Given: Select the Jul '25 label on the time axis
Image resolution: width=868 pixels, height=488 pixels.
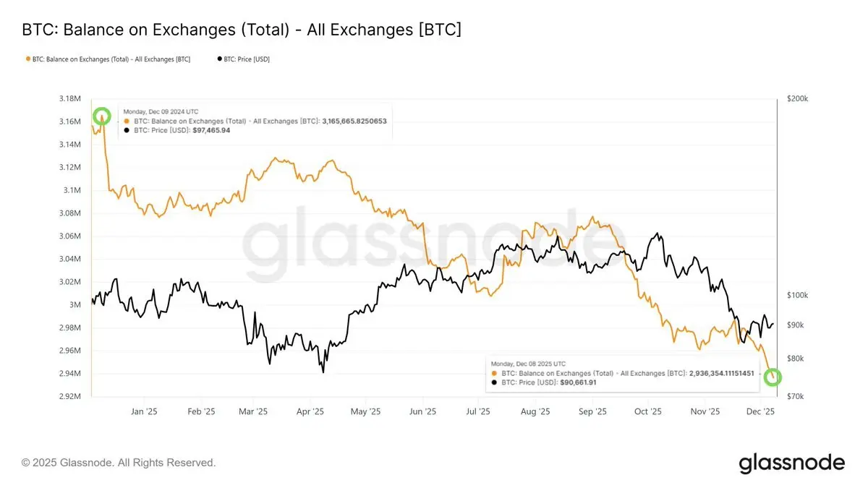Looking at the screenshot, I should point(477,411).
